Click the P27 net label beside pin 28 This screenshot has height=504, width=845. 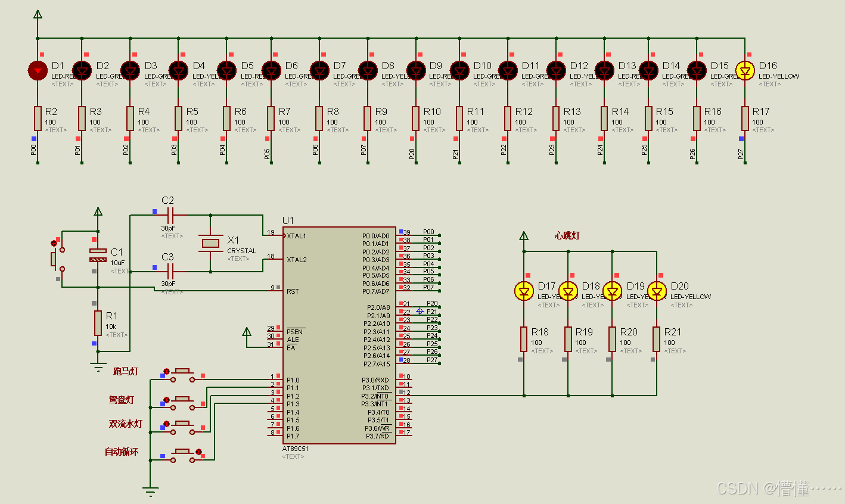(x=432, y=360)
